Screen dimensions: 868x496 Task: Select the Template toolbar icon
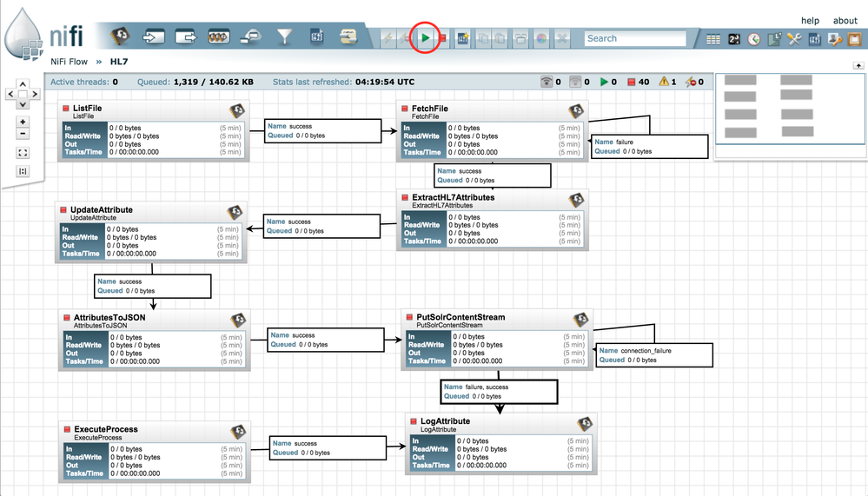[316, 36]
